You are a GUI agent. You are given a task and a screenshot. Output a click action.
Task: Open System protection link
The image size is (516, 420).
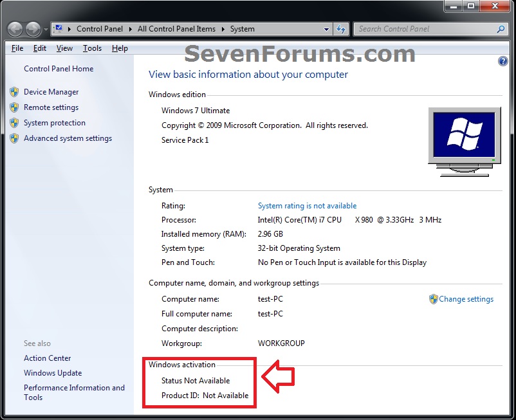pos(55,123)
